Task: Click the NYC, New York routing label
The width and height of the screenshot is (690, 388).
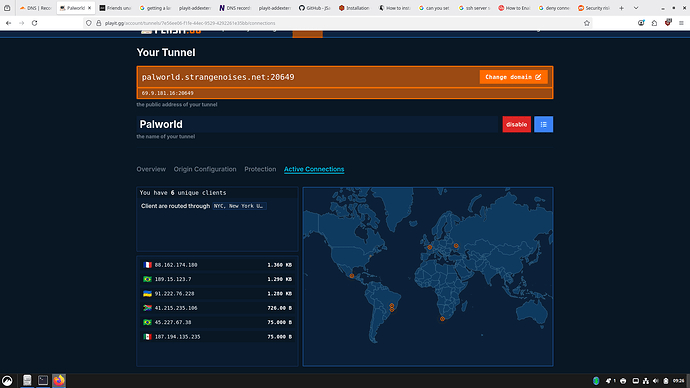Action: pos(239,206)
